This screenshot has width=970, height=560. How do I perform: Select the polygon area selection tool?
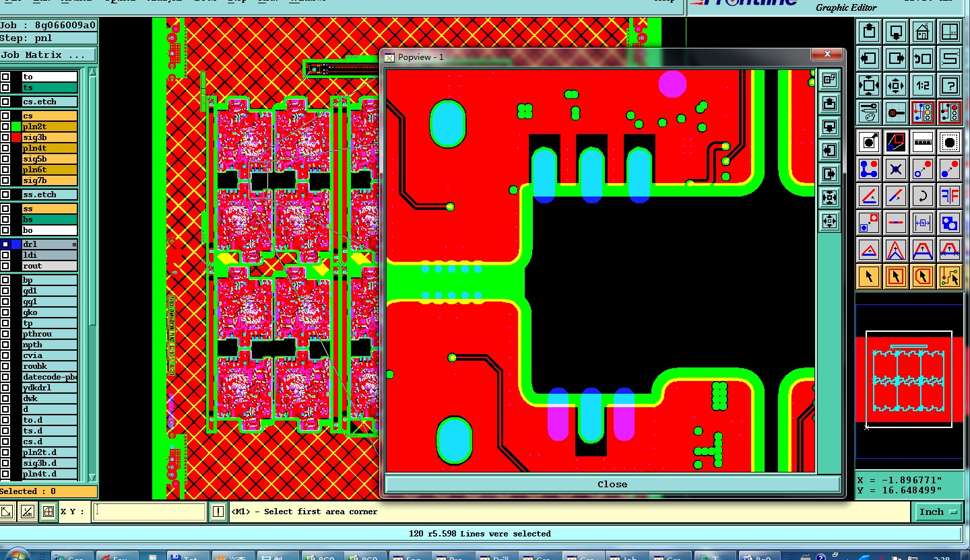coord(923,276)
